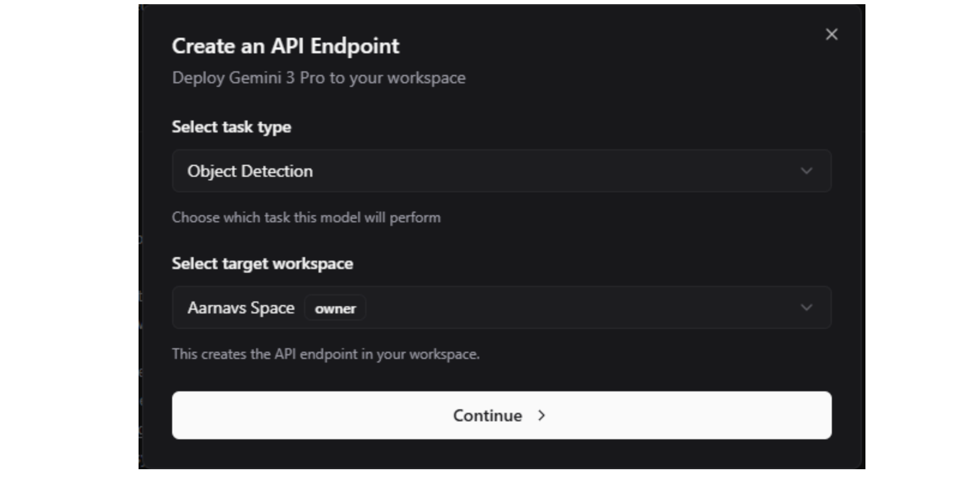The image size is (980, 483).
Task: Click the 'Select target workspace' label
Action: pyautogui.click(x=262, y=264)
